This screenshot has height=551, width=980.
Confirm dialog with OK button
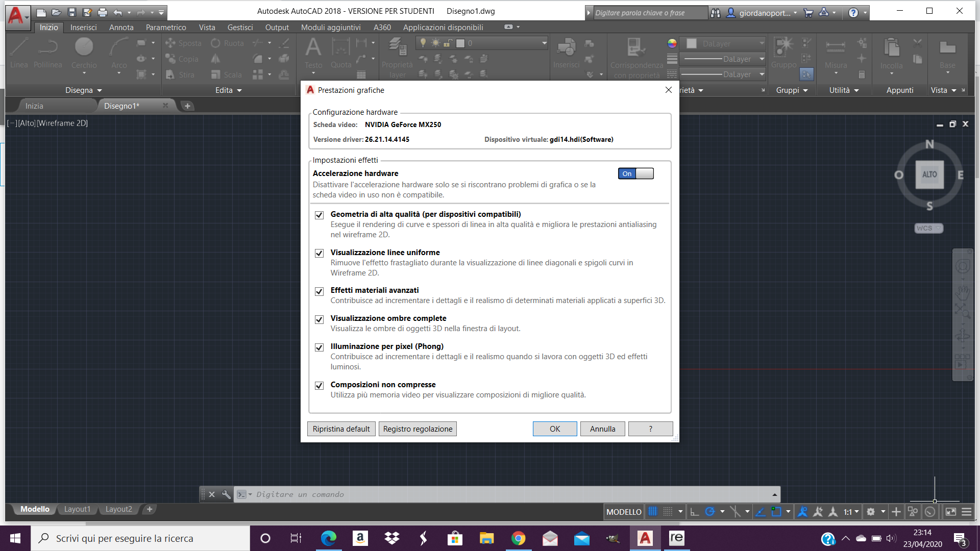coord(555,429)
